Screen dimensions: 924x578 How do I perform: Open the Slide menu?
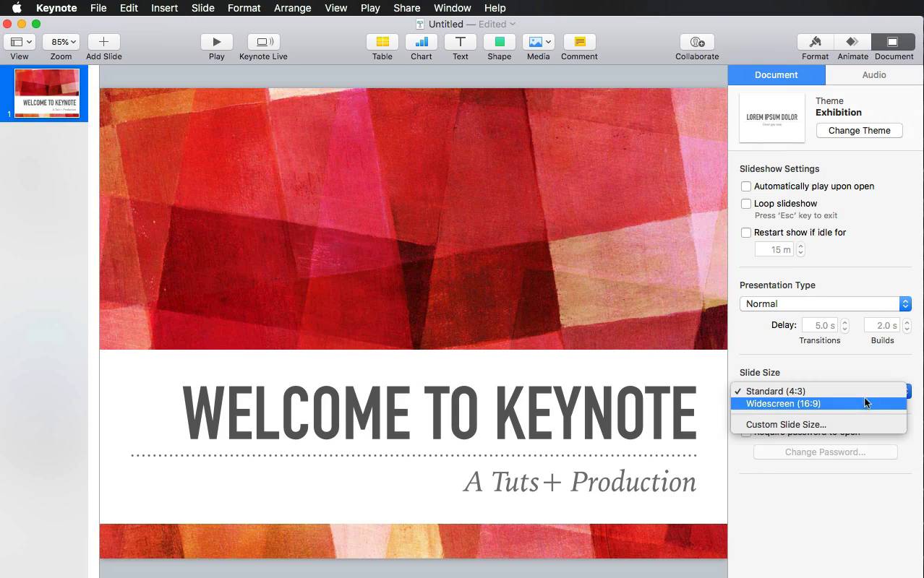pos(202,8)
